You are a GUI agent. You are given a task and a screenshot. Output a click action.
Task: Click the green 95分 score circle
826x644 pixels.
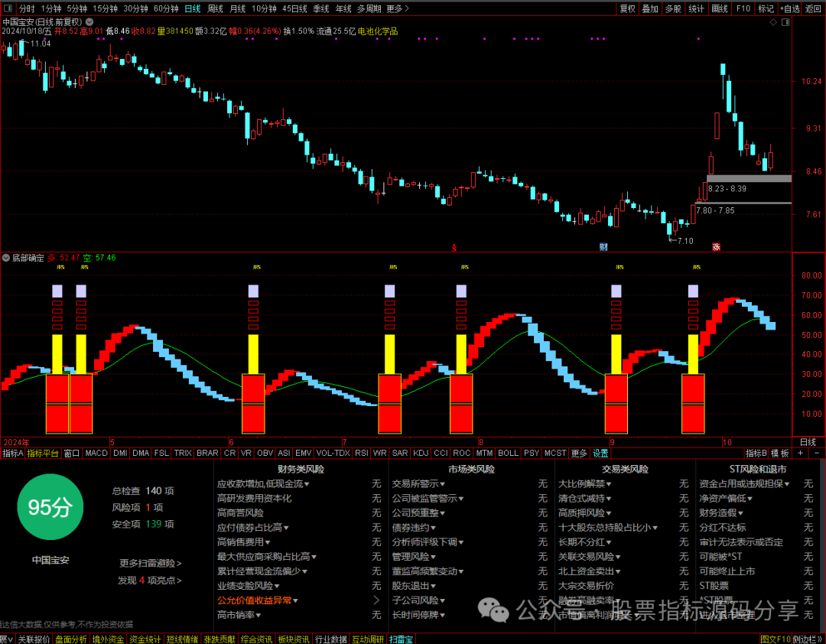[x=50, y=507]
